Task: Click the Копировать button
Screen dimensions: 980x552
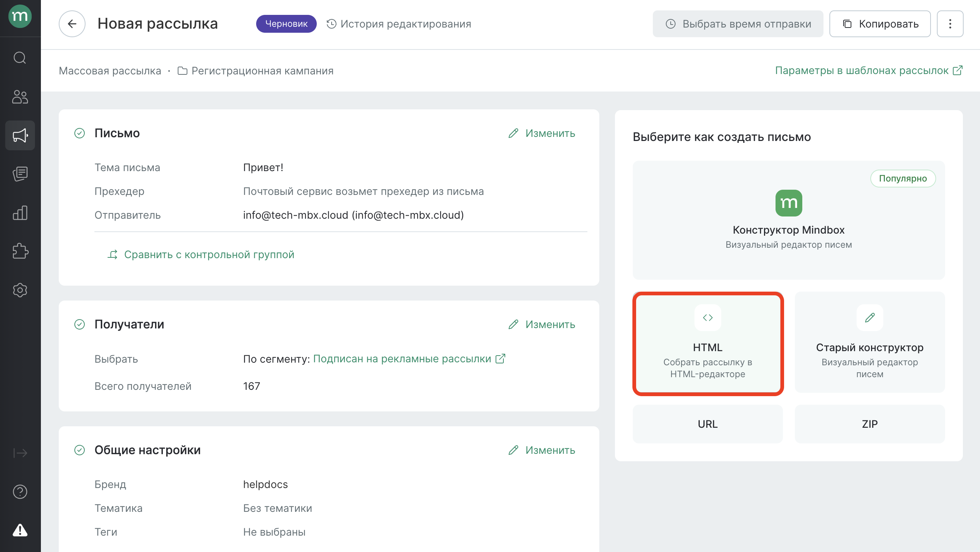Action: pos(880,24)
